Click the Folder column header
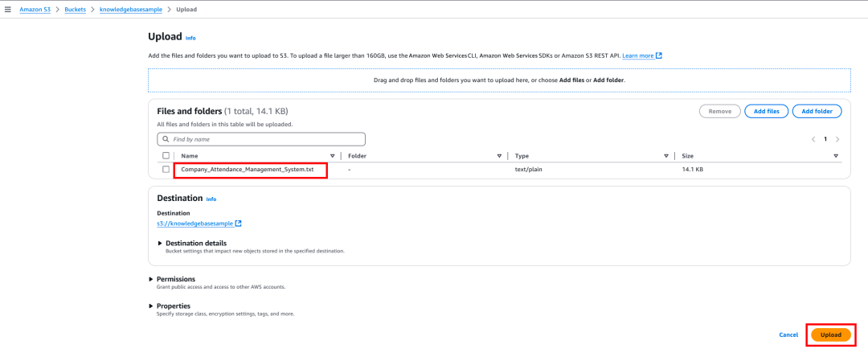This screenshot has height=353, width=868. click(x=357, y=156)
